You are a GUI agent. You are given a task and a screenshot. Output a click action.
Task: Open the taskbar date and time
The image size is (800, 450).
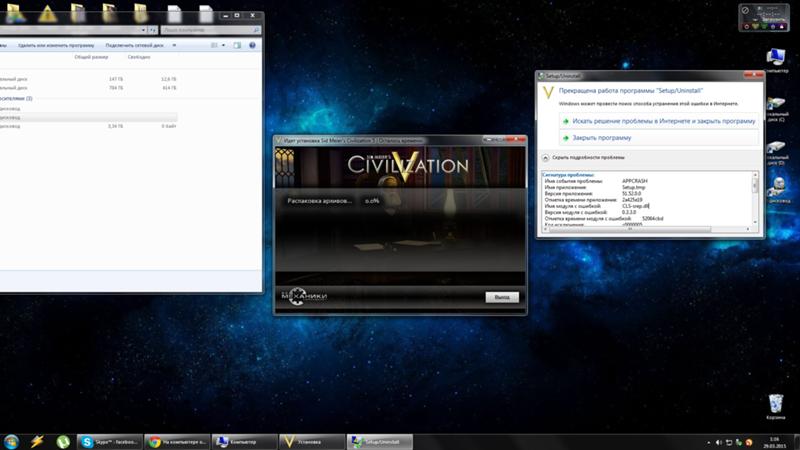(x=774, y=442)
